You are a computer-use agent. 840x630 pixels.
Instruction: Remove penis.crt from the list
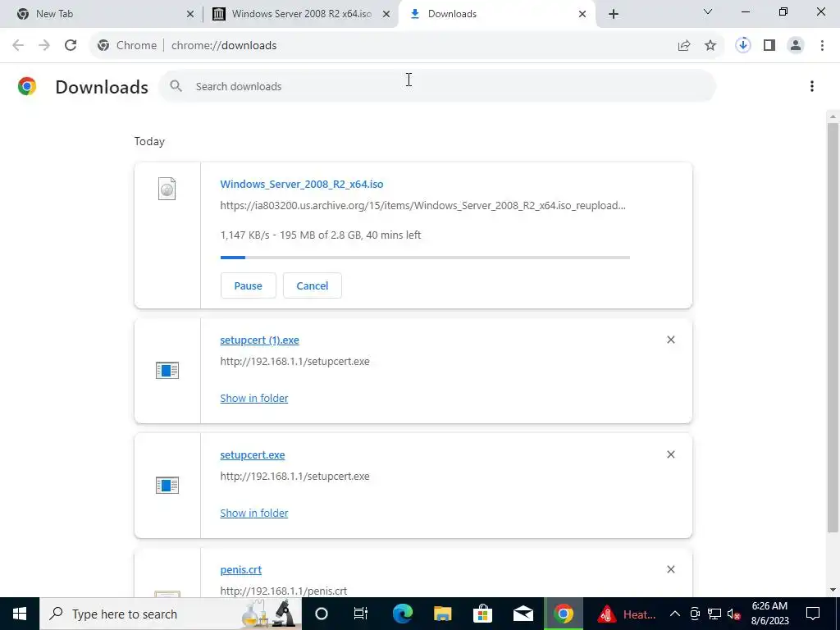671,569
